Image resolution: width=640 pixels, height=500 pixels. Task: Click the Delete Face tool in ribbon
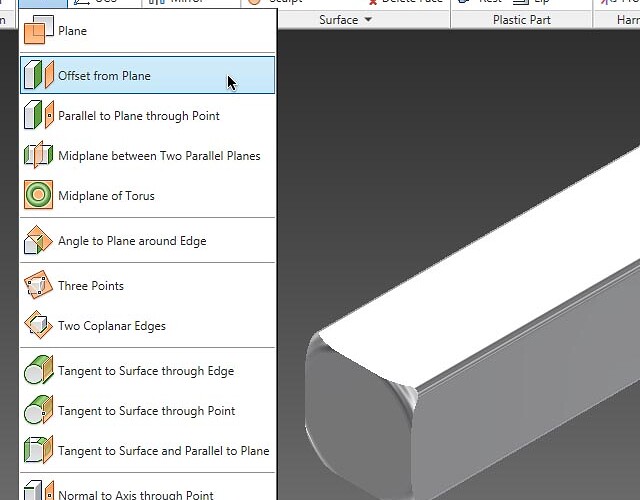click(x=405, y=2)
